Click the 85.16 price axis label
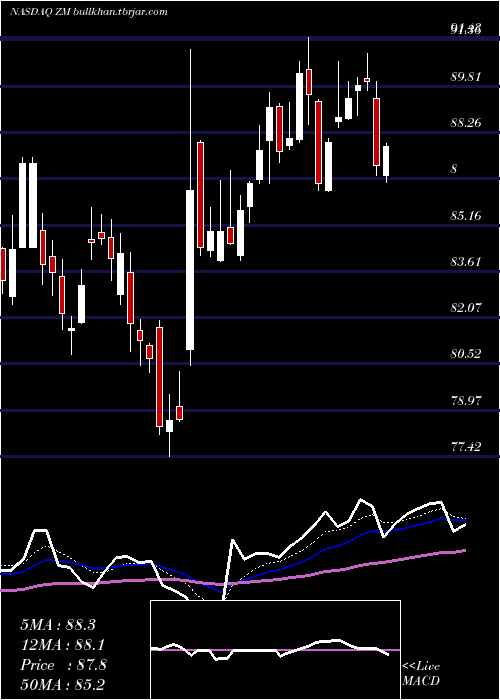This screenshot has width=500, height=700. [x=466, y=215]
